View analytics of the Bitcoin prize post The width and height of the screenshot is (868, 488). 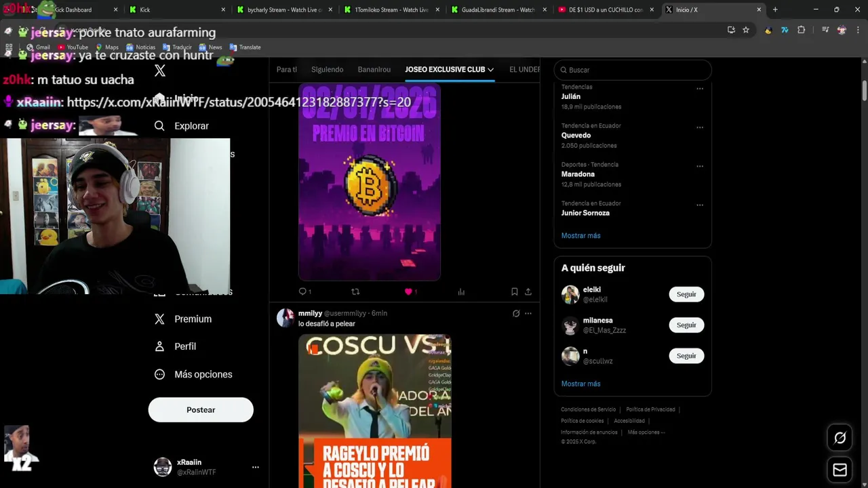point(461,291)
